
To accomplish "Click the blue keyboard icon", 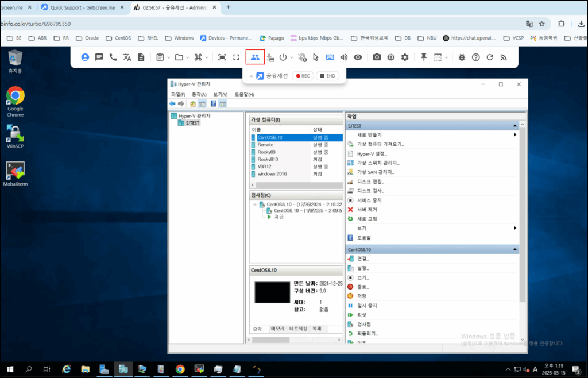I will click(330, 57).
